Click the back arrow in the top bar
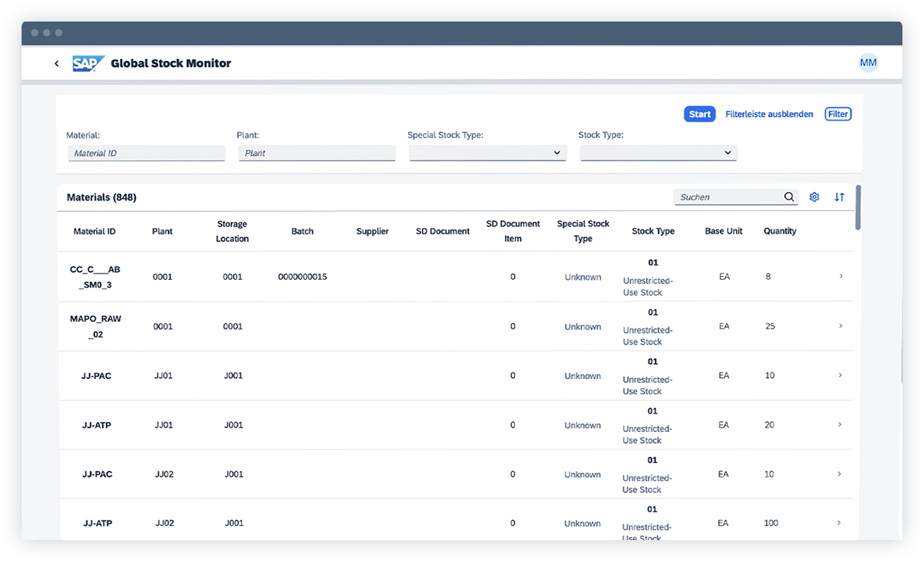924x561 pixels. point(56,63)
